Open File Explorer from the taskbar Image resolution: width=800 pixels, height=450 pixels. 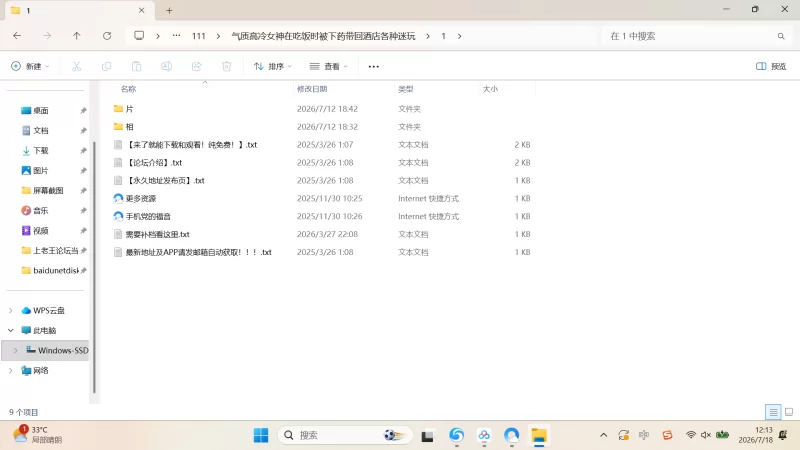point(539,435)
